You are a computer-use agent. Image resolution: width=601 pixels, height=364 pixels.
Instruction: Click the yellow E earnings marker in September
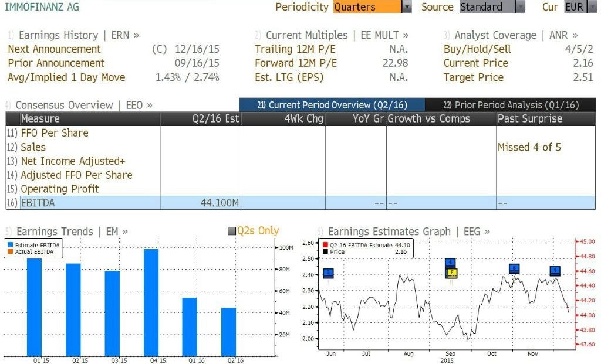451,273
